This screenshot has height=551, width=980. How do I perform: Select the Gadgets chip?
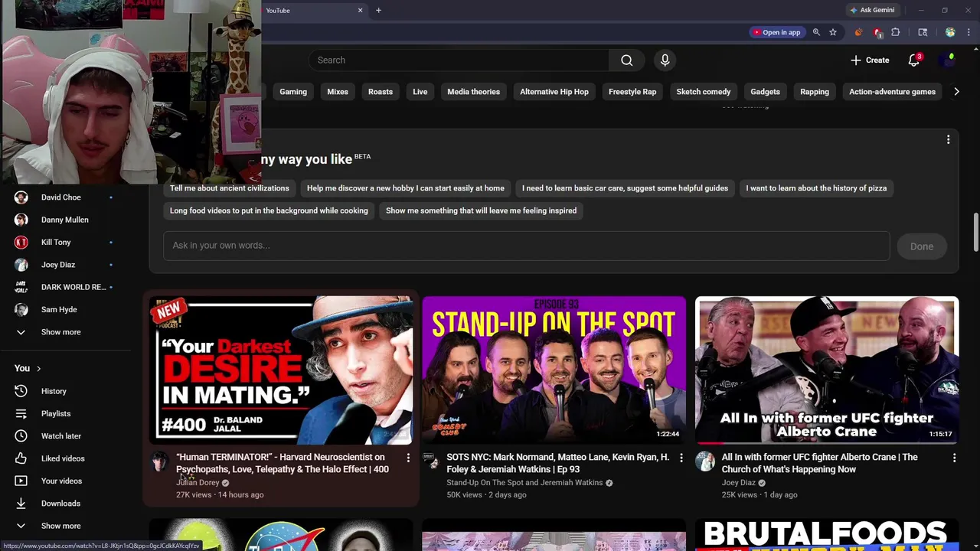point(765,92)
